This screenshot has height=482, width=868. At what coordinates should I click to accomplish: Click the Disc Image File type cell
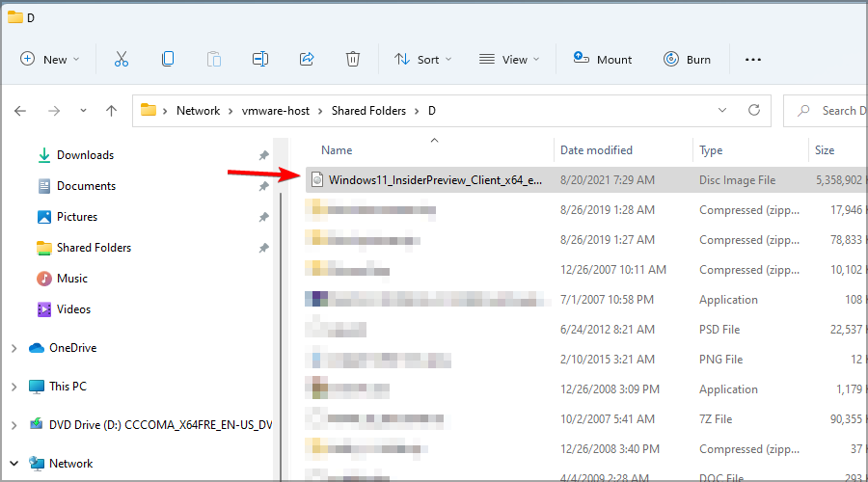(x=738, y=180)
